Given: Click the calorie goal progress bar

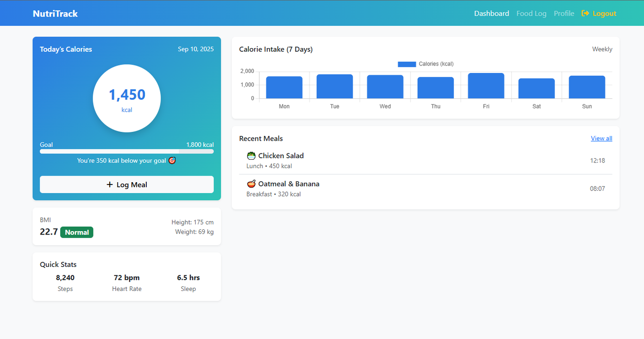Looking at the screenshot, I should click(127, 152).
